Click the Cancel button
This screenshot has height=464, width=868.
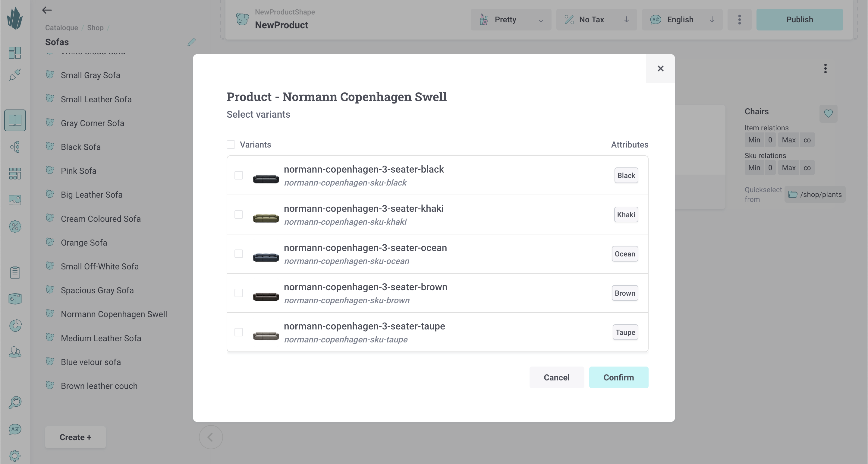point(557,377)
